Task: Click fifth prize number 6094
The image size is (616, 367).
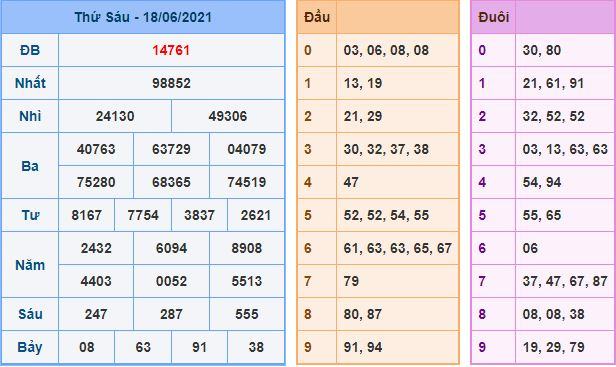Action: point(171,248)
